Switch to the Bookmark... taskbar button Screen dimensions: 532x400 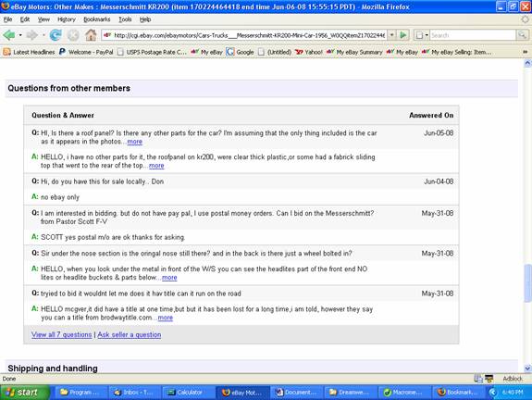pos(459,393)
